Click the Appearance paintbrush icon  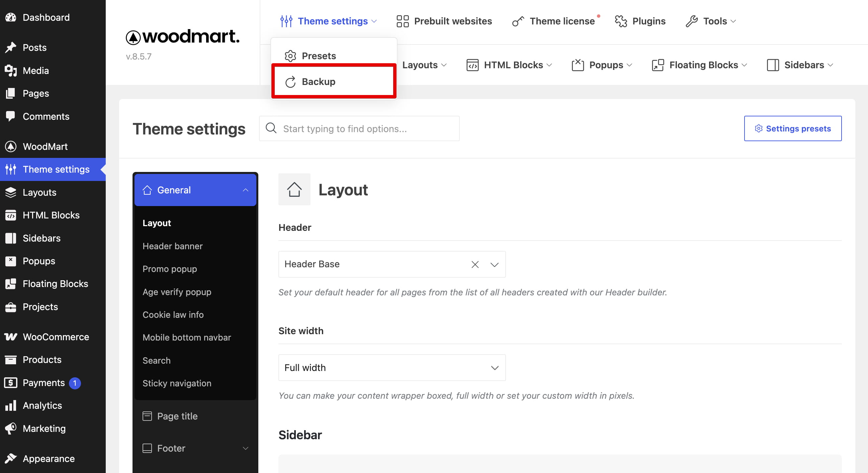coord(11,459)
